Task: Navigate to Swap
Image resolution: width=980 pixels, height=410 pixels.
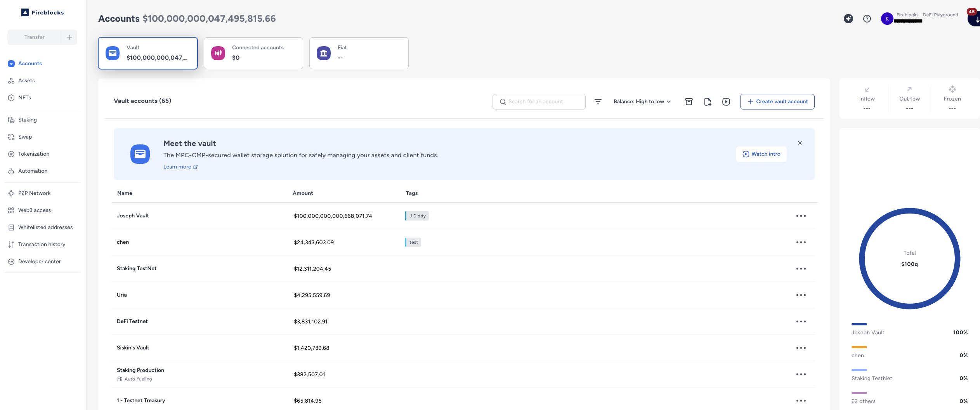Action: [x=25, y=137]
